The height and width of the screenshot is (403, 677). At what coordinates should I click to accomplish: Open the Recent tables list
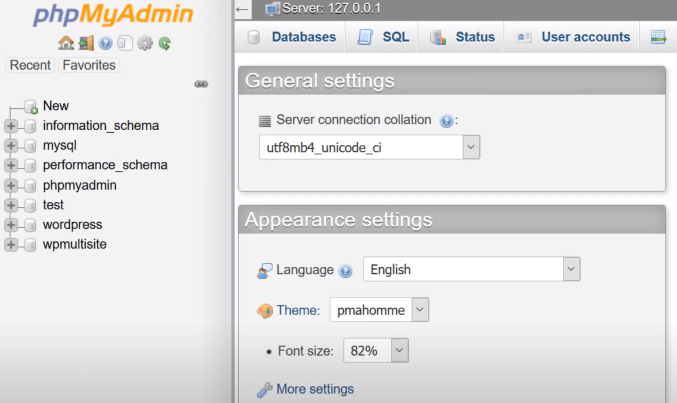(30, 65)
